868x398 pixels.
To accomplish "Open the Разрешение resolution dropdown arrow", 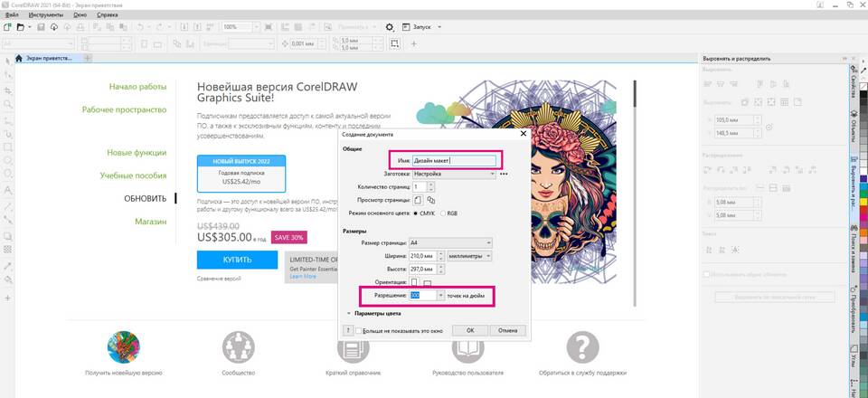I will point(440,296).
